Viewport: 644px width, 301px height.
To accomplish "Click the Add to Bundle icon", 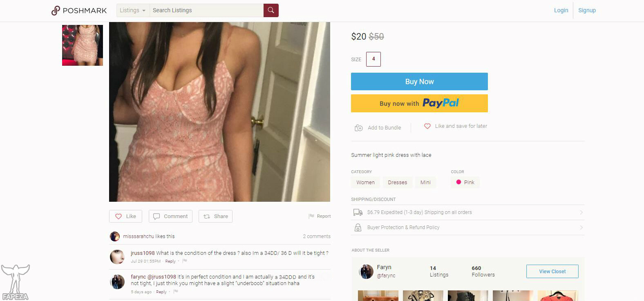I will pyautogui.click(x=359, y=128).
